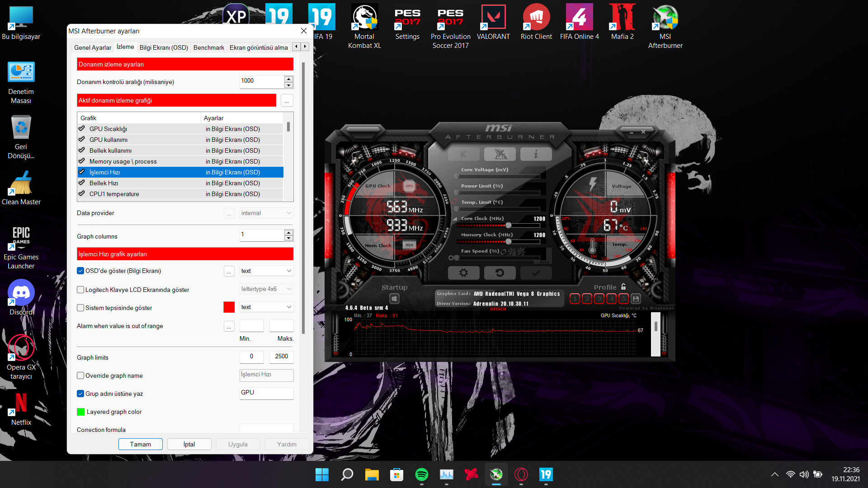Viewport: 868px width, 488px height.
Task: Click the profile lock icon in Afterburner
Action: 623,286
